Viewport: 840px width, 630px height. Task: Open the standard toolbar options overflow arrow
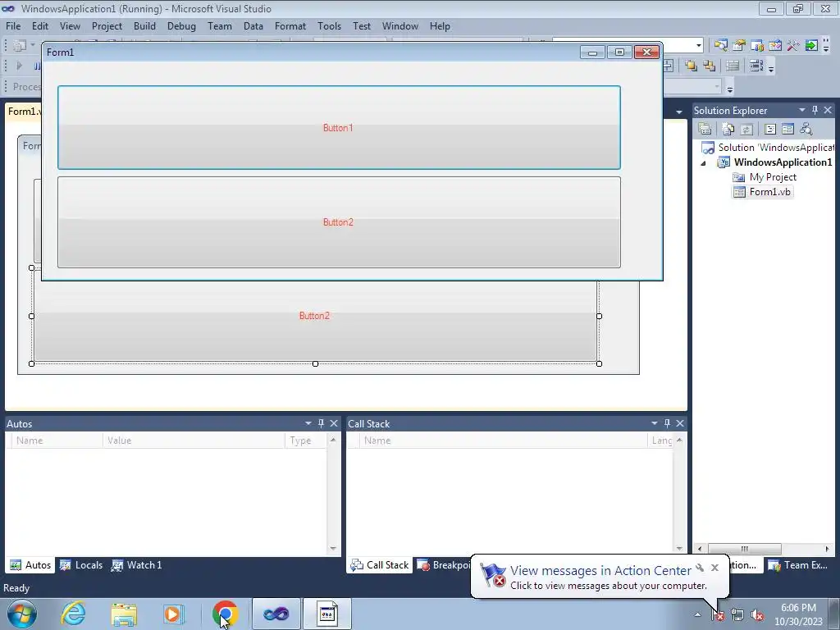coord(826,47)
